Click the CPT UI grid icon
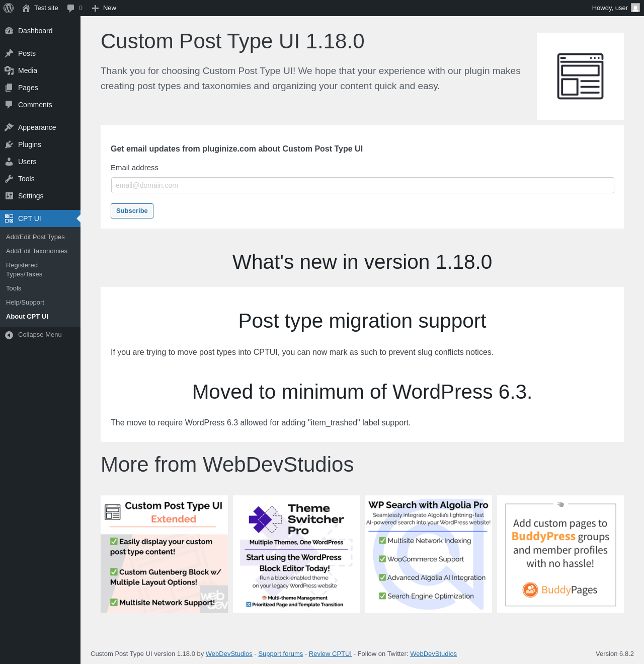Image resolution: width=644 pixels, height=664 pixels. (9, 218)
